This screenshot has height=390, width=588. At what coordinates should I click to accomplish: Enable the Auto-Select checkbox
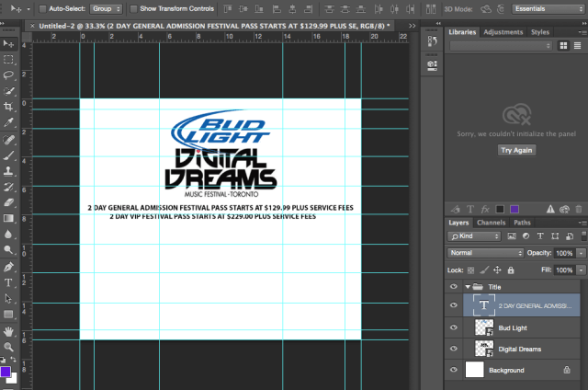[43, 8]
